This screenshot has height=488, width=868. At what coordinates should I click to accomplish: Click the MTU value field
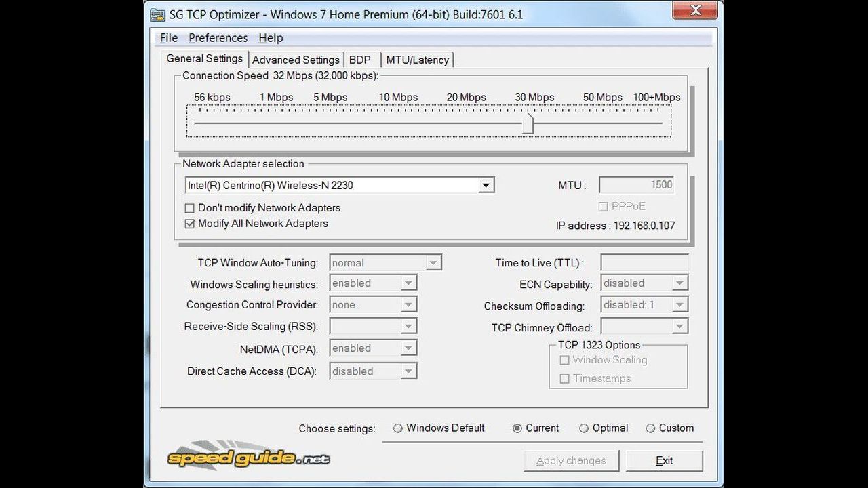[x=637, y=185]
